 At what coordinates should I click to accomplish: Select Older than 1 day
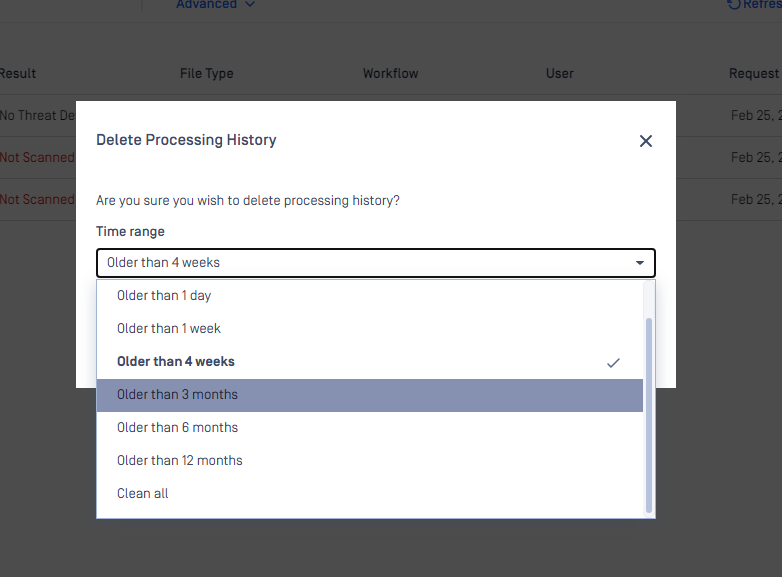coord(370,296)
